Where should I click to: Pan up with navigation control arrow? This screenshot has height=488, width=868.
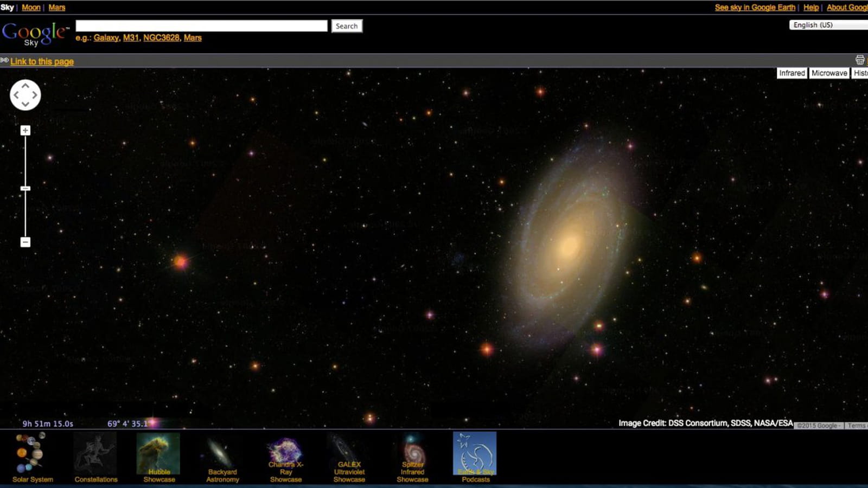coord(25,85)
